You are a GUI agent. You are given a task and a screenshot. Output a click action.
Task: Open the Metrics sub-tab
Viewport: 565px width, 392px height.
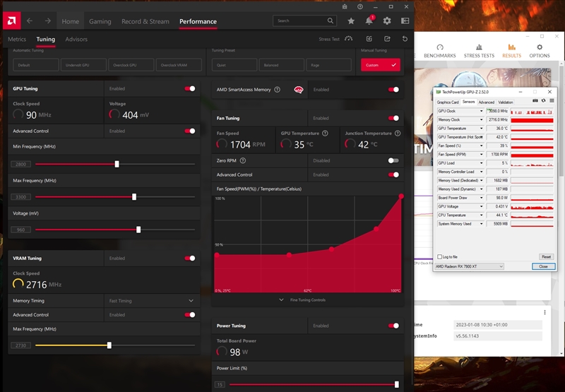(17, 40)
